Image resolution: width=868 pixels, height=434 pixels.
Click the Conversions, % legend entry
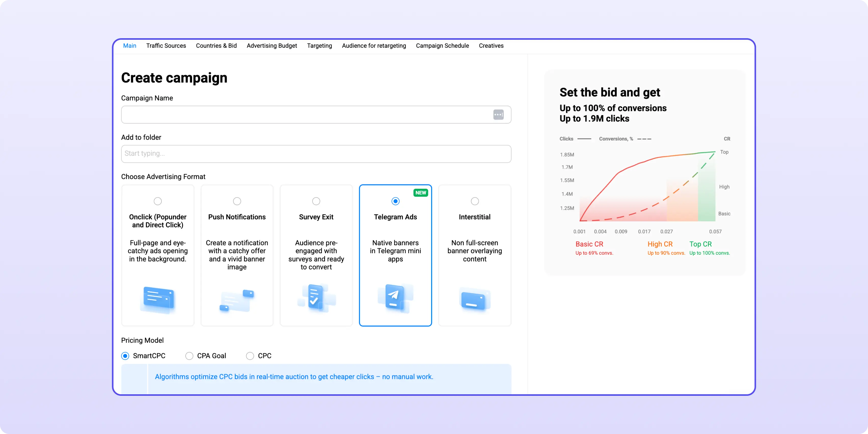(625, 139)
